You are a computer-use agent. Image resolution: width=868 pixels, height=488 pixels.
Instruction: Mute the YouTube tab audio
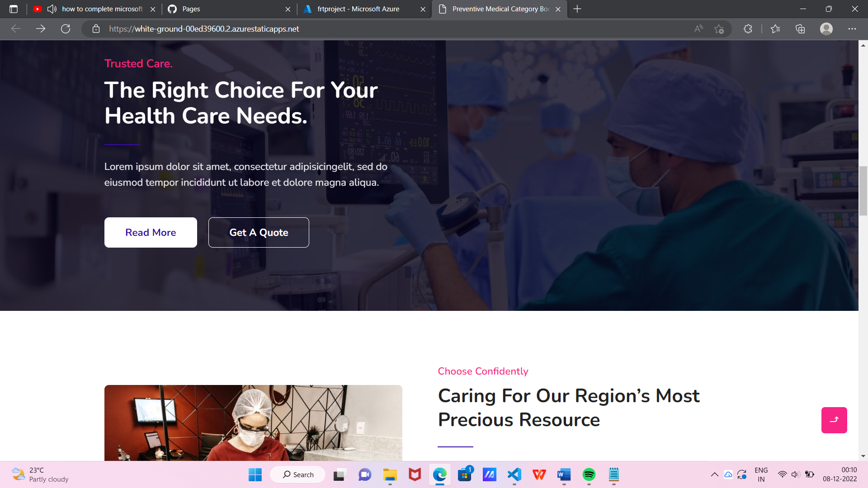coord(52,9)
